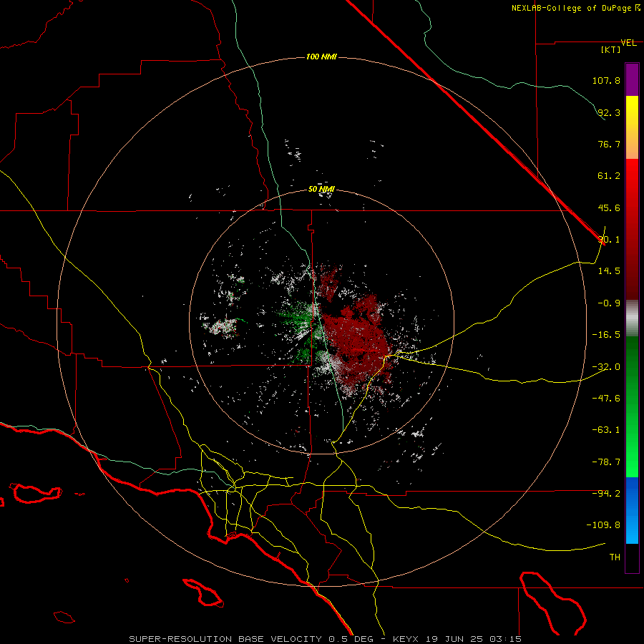Image resolution: width=644 pixels, height=644 pixels.
Task: Click the -32.0 velocity scale value
Action: [606, 367]
